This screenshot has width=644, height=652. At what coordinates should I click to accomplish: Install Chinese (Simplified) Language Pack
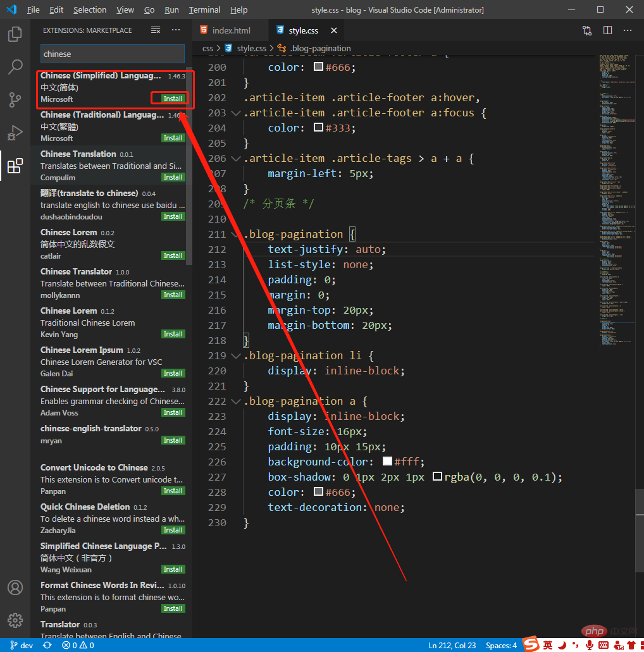pos(173,99)
